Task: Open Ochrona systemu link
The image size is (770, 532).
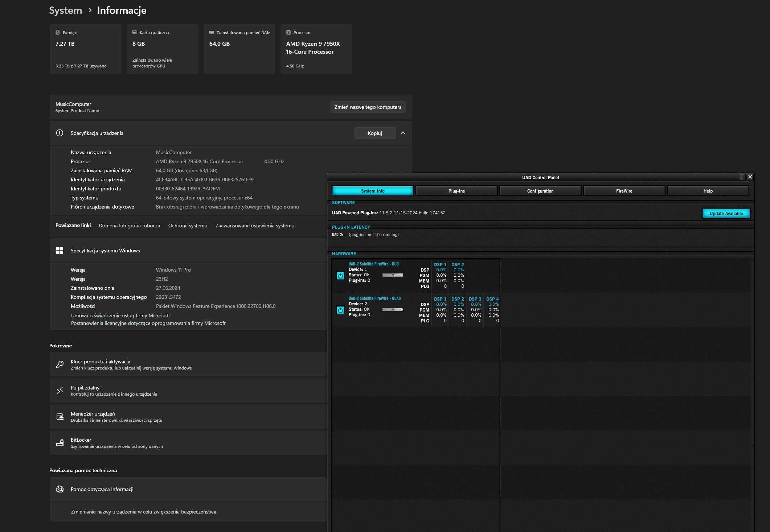Action: [188, 226]
